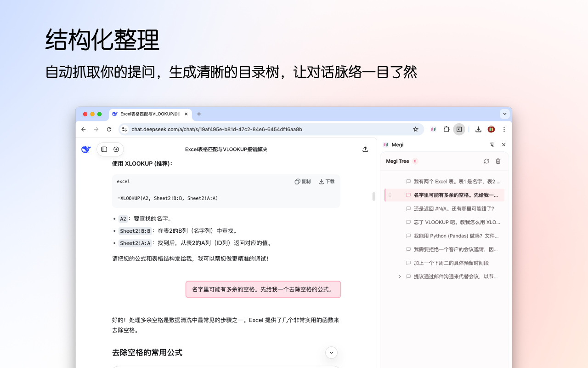Image resolution: width=588 pixels, height=368 pixels.
Task: Bookmark this page with the star icon
Action: pyautogui.click(x=415, y=129)
